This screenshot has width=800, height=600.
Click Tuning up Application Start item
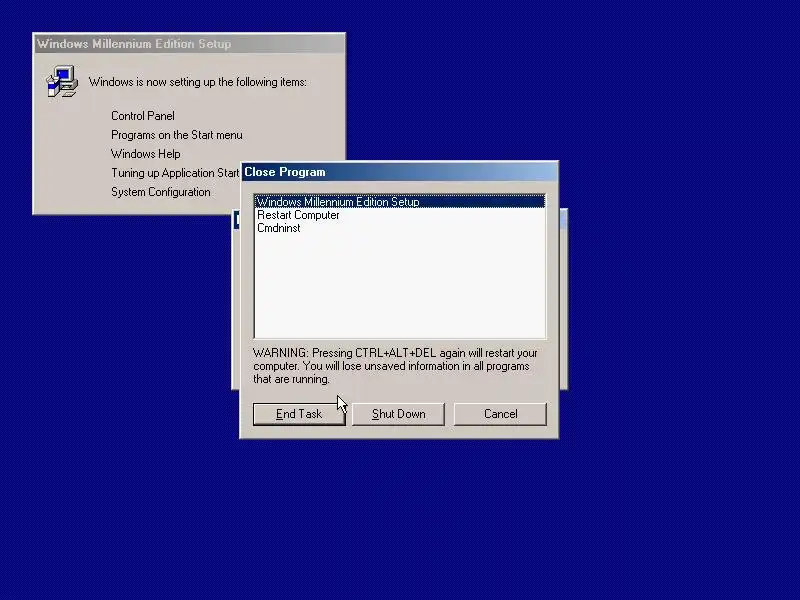175,173
